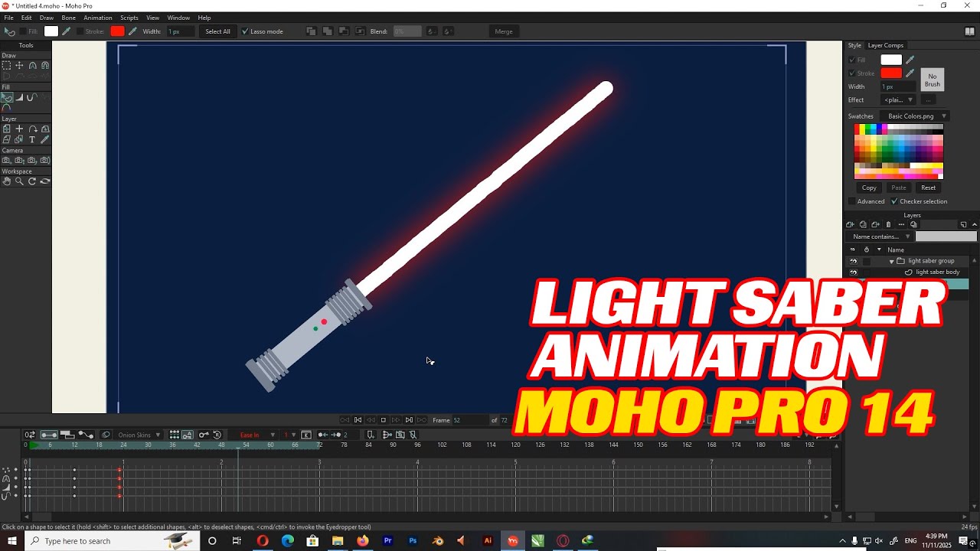Viewport: 980px width, 551px height.
Task: Toggle Lasso mode checkbox
Action: click(245, 31)
